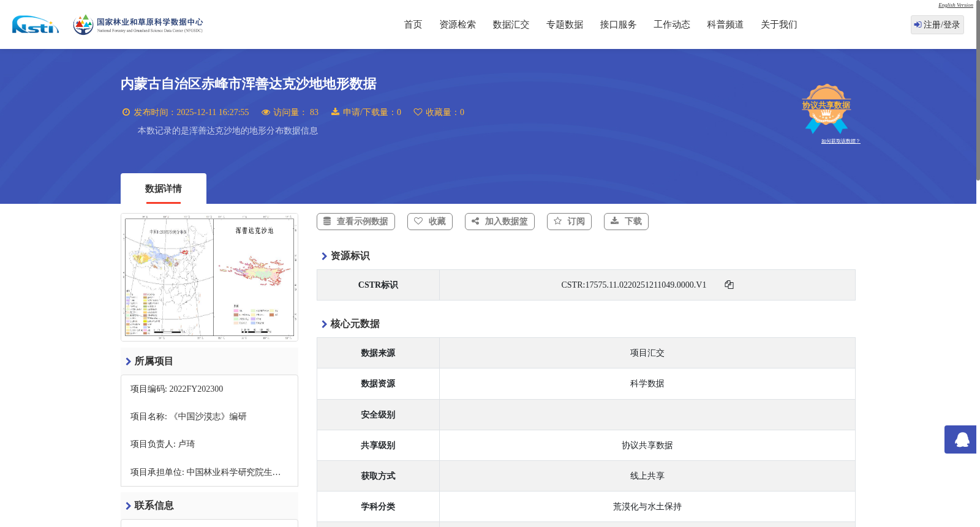The width and height of the screenshot is (980, 527).
Task: Switch to English Version link
Action: [956, 5]
